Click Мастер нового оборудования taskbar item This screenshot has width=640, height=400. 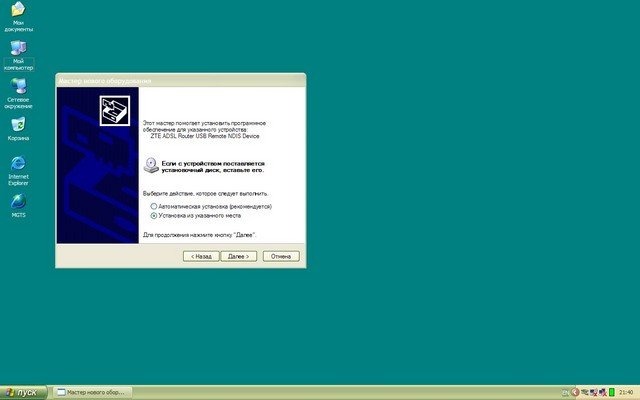click(92, 392)
